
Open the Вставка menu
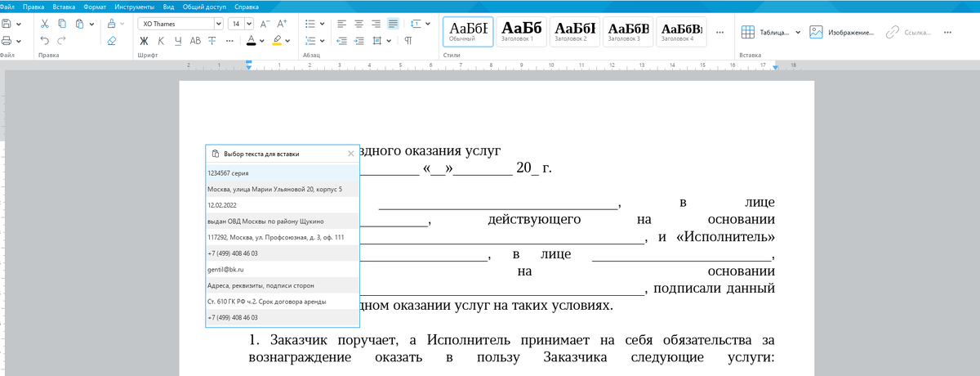click(64, 6)
